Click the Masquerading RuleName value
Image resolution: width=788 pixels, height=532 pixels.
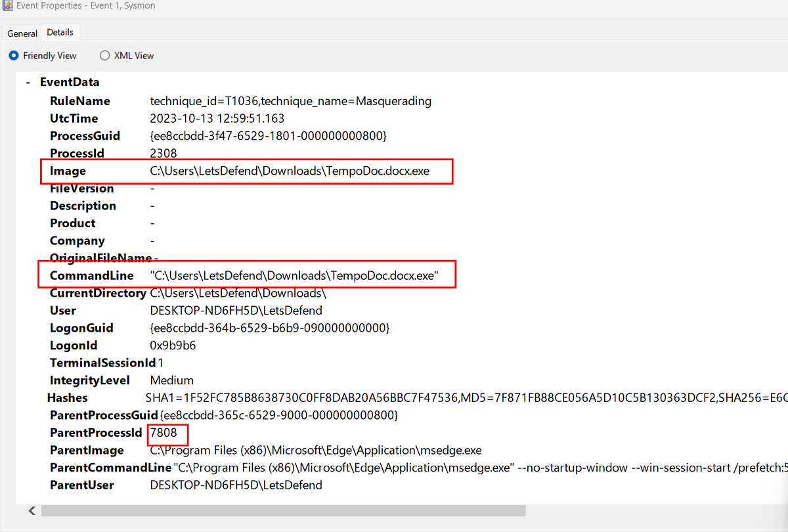289,100
